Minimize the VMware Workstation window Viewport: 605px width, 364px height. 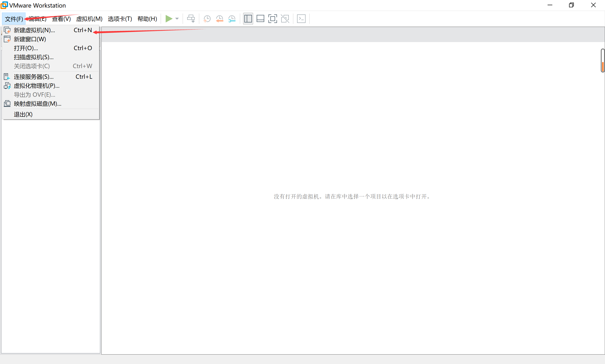[550, 5]
